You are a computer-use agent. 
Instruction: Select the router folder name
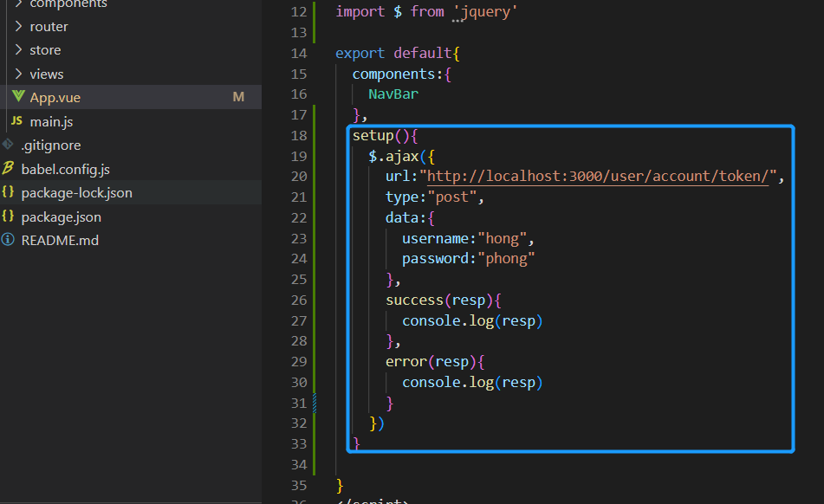(x=49, y=27)
